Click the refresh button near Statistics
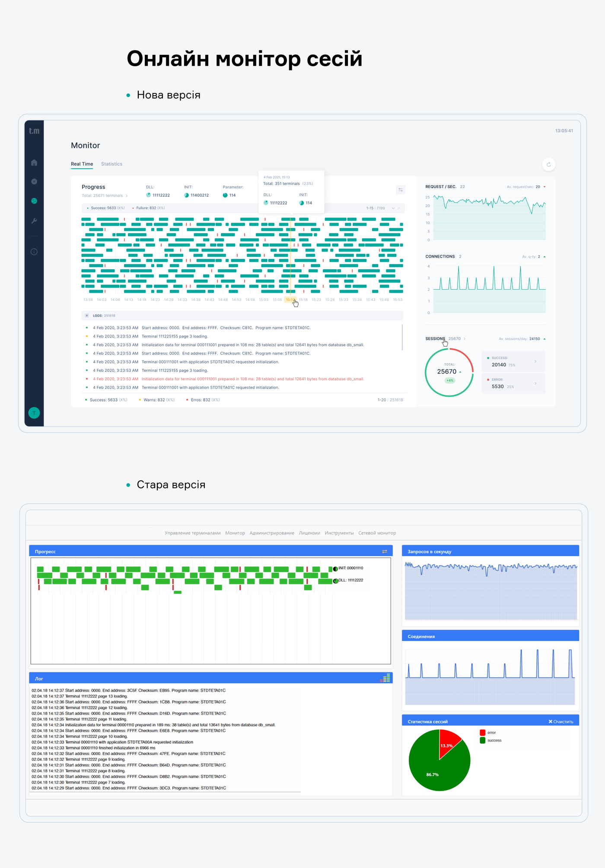 tap(548, 164)
